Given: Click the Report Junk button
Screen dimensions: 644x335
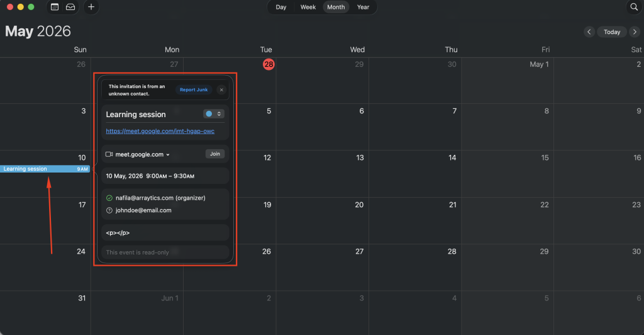Looking at the screenshot, I should [x=194, y=90].
